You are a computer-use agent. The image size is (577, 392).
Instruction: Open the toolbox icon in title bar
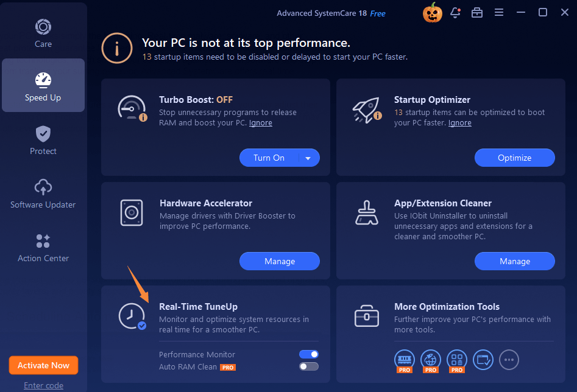pyautogui.click(x=477, y=13)
